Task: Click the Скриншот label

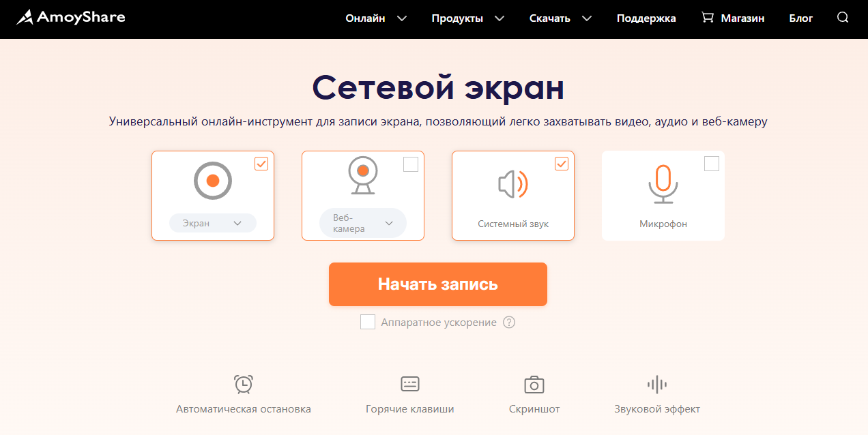Action: (534, 409)
